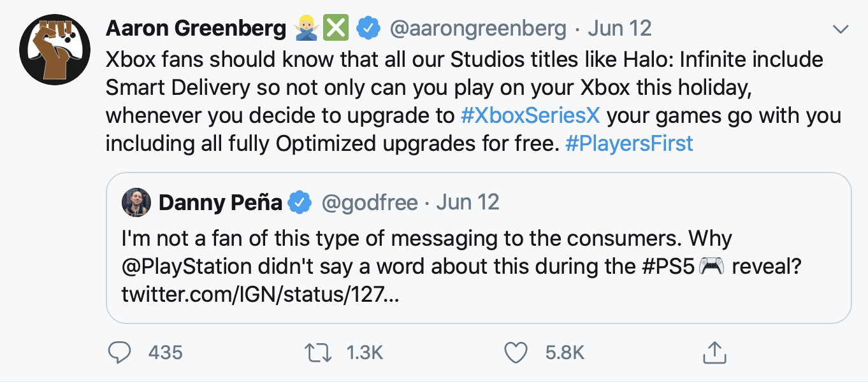868x382 pixels.
Task: Click the 1.3K retweet count
Action: (x=365, y=352)
